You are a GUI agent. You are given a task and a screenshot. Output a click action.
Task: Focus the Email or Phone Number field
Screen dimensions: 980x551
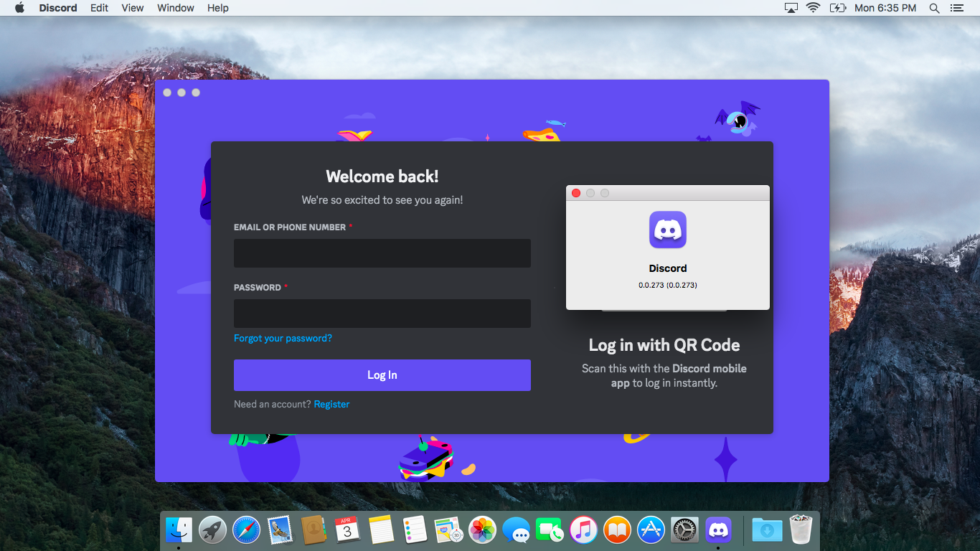pos(382,253)
